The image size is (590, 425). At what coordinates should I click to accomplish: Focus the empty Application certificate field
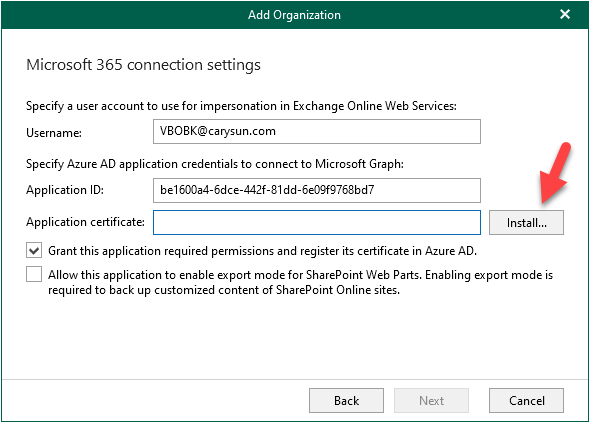point(317,222)
